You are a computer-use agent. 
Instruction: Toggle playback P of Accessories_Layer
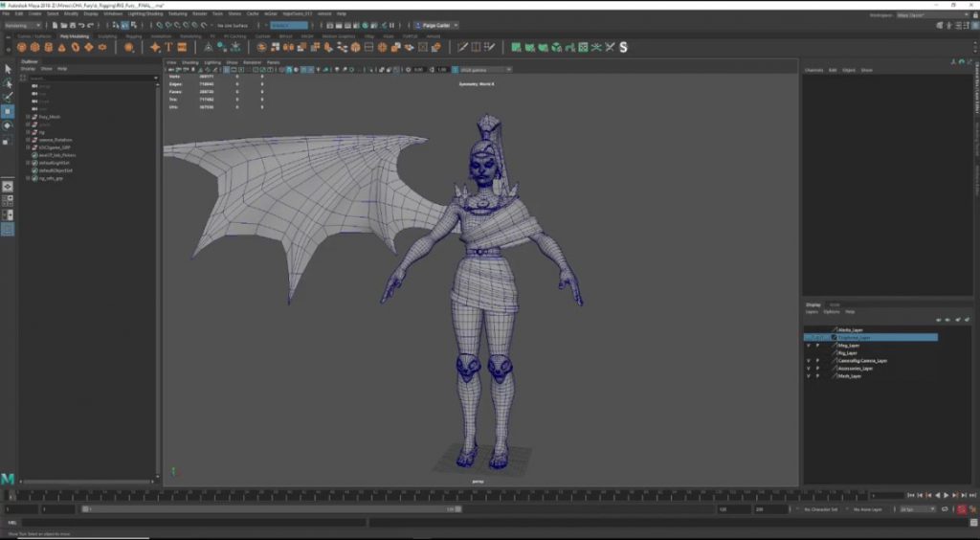tap(817, 368)
